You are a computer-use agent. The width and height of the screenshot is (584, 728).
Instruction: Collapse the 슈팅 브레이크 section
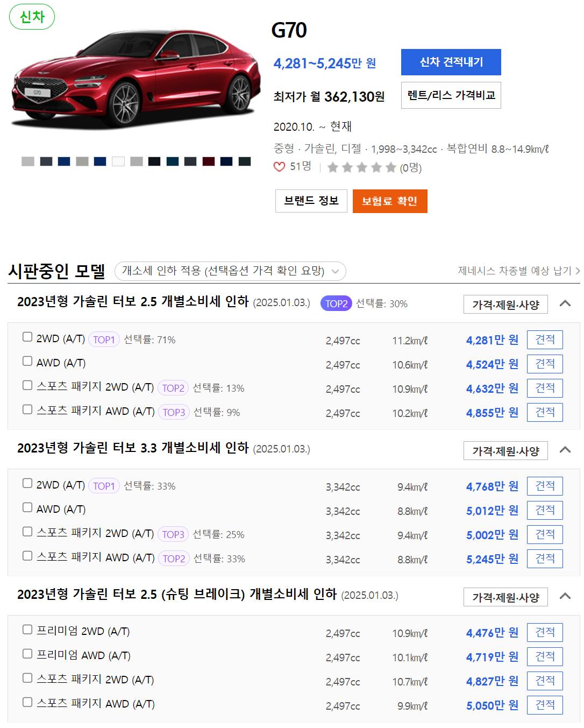[565, 596]
